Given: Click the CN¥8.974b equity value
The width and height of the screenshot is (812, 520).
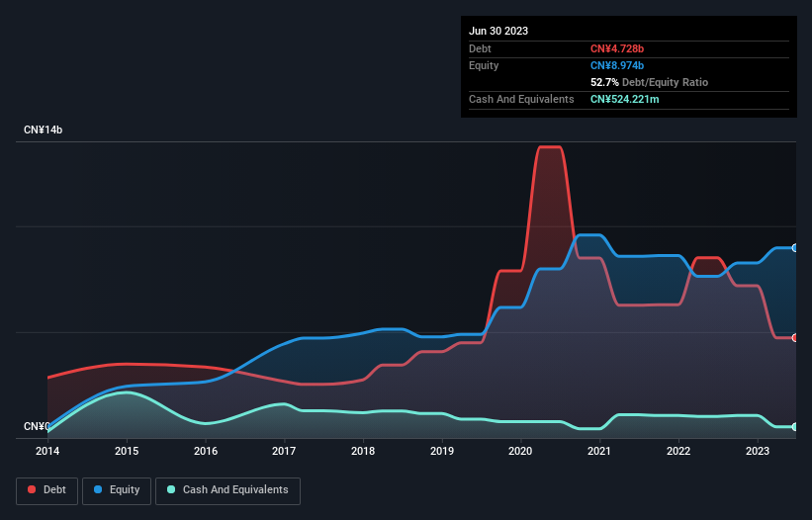Looking at the screenshot, I should 617,65.
